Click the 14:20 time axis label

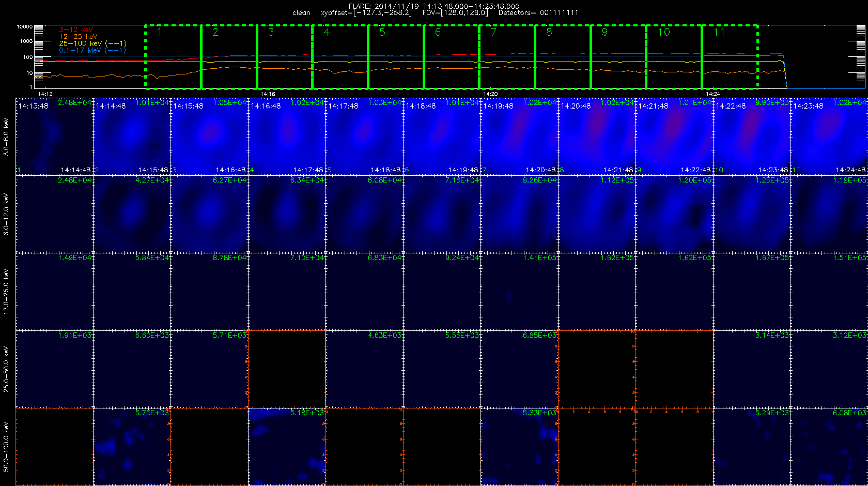(490, 94)
